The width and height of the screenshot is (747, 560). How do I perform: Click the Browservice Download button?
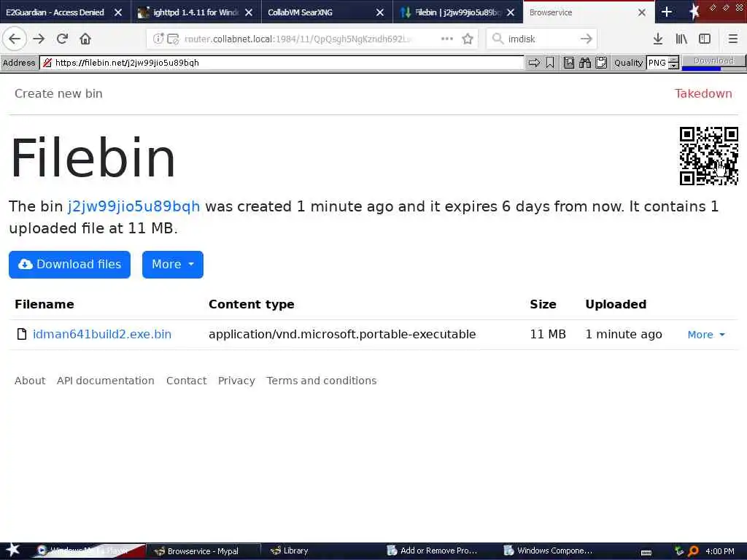tap(713, 61)
